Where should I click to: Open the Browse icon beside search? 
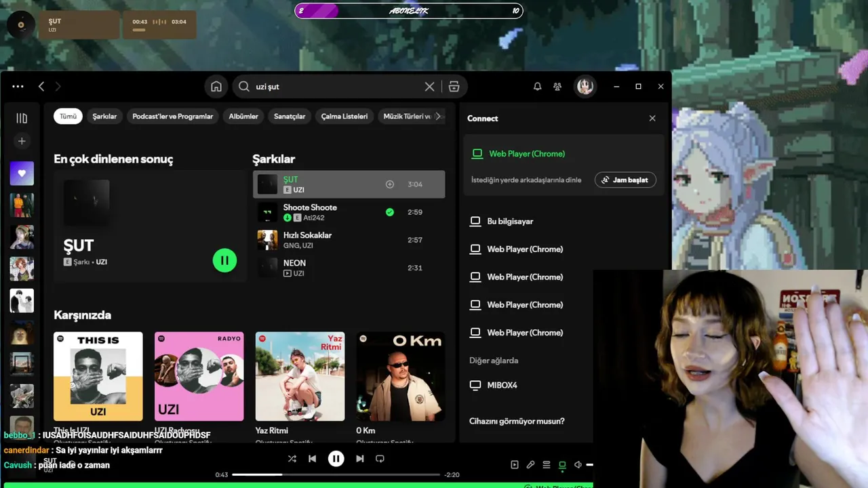pyautogui.click(x=454, y=87)
